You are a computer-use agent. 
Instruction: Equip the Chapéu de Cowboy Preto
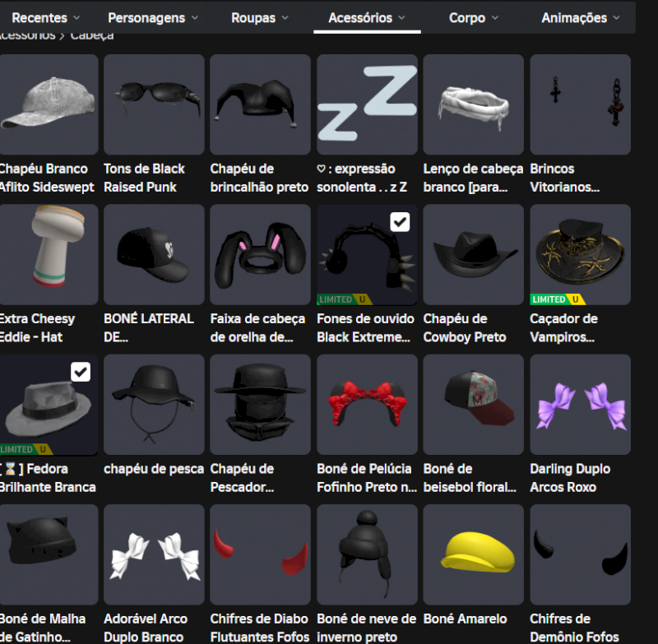point(474,255)
